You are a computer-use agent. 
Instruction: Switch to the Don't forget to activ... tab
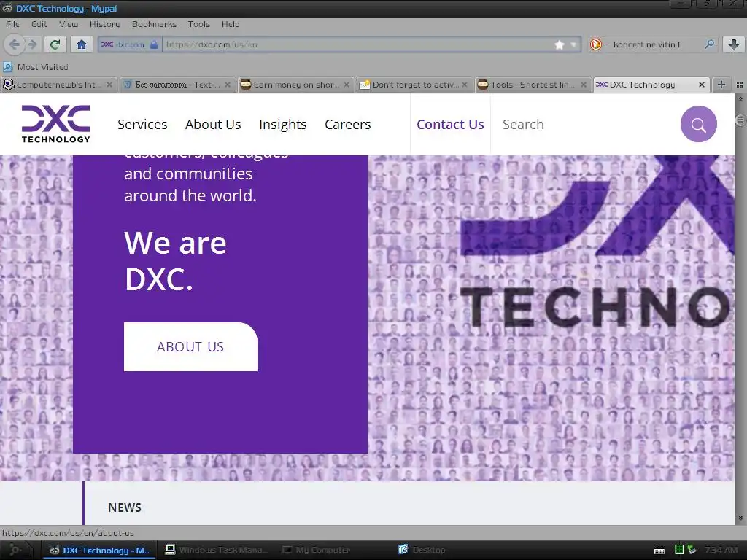tap(414, 85)
